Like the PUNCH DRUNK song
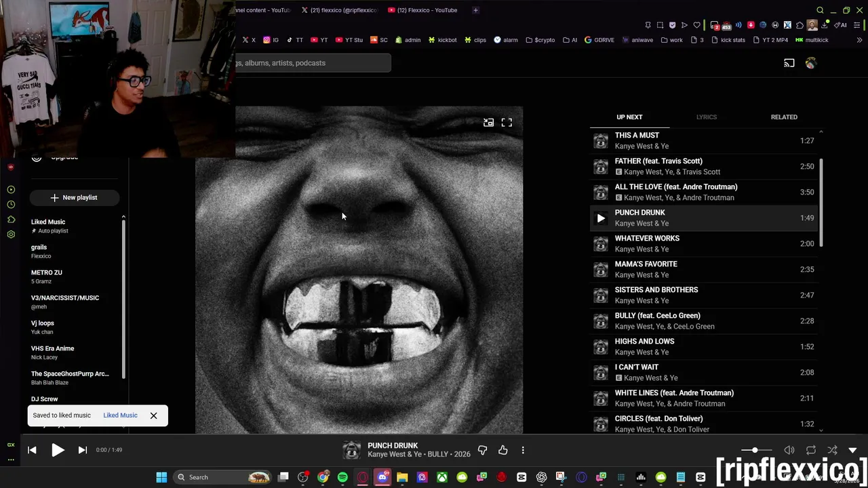 coord(502,450)
